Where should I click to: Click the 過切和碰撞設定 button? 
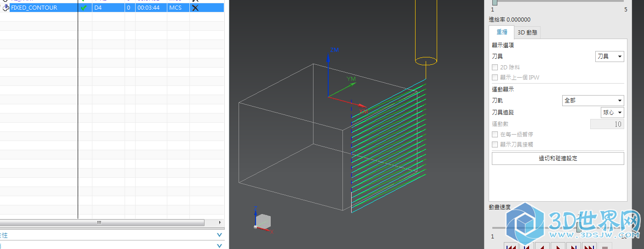coord(558,158)
